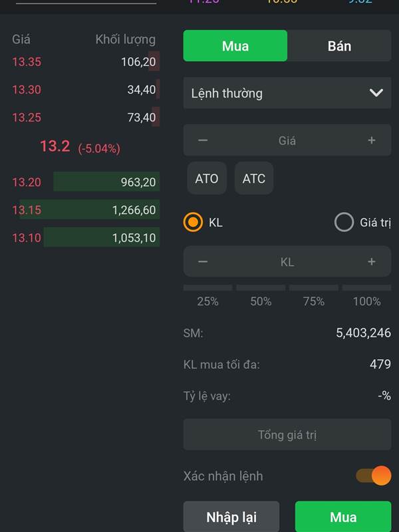Focus the Tổng giá trị field
399x532 pixels.
coord(287,435)
